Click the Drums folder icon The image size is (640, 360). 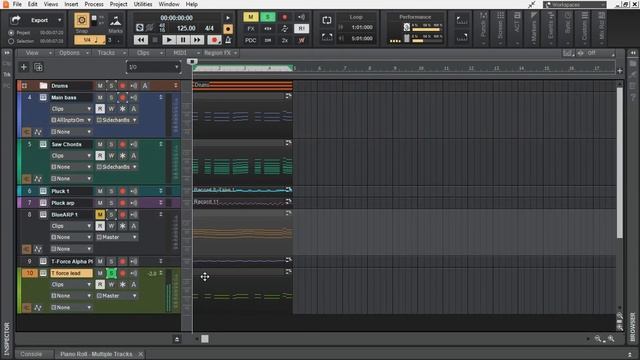(x=43, y=86)
